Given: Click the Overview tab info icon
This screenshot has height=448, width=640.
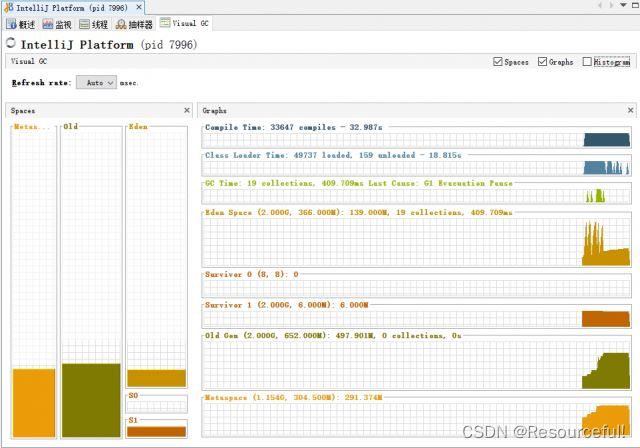Looking at the screenshot, I should 11,24.
